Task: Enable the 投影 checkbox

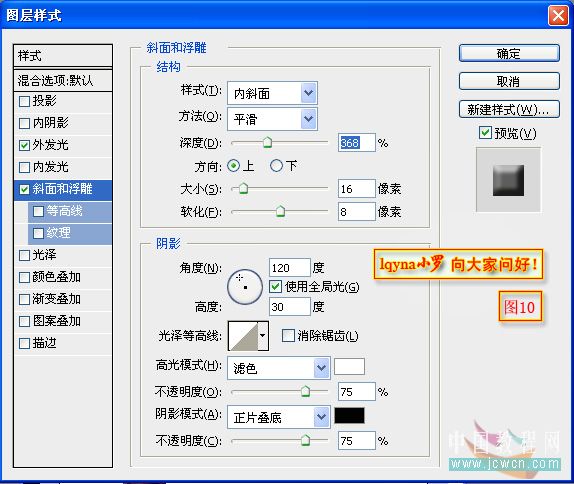Action: [24, 101]
